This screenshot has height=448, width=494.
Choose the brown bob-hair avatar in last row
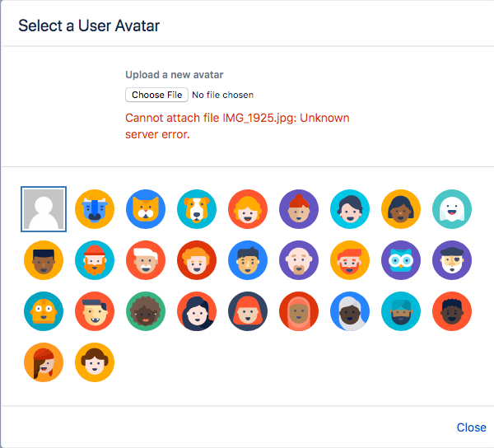point(95,362)
